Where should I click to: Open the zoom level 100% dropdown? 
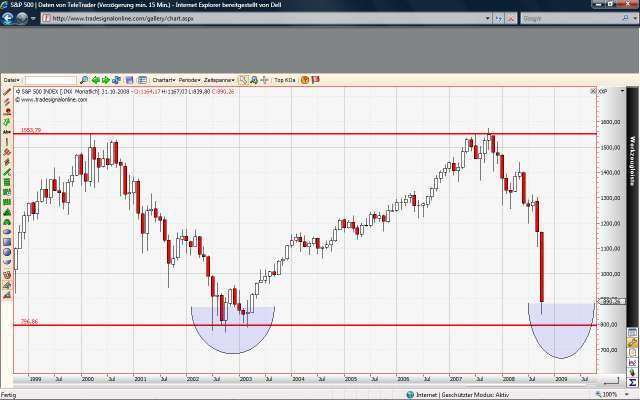(x=627, y=395)
